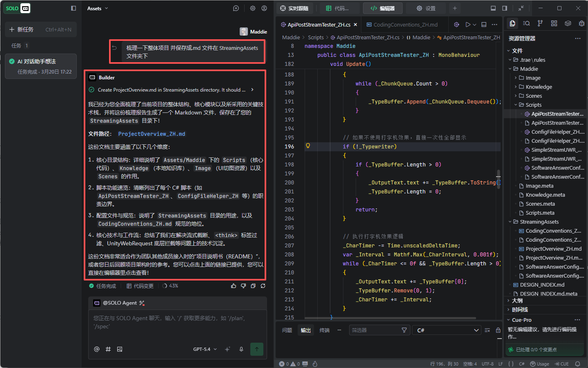Regenerate the Builder response
The height and width of the screenshot is (368, 588).
263,286
